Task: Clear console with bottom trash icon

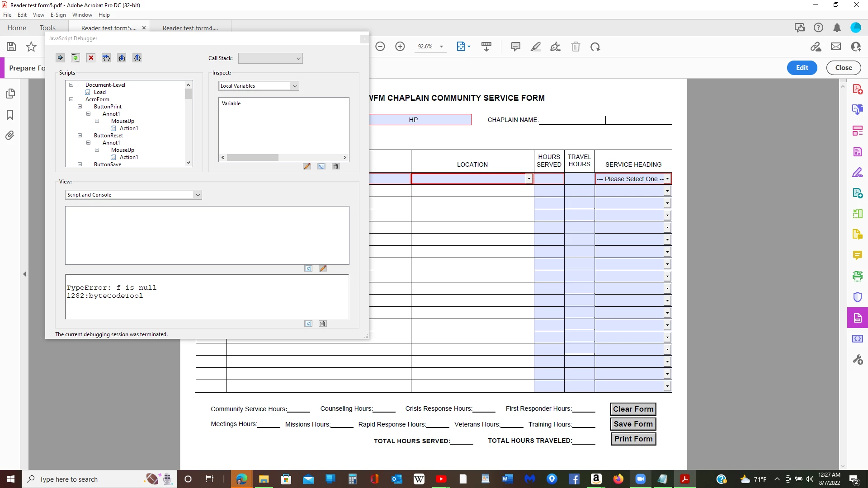Action: point(322,324)
